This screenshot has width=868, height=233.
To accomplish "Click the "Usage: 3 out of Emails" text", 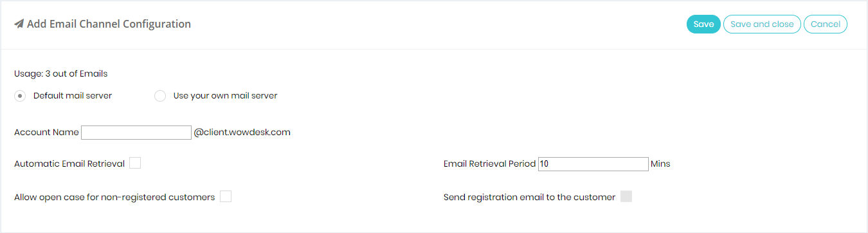I will coord(60,74).
